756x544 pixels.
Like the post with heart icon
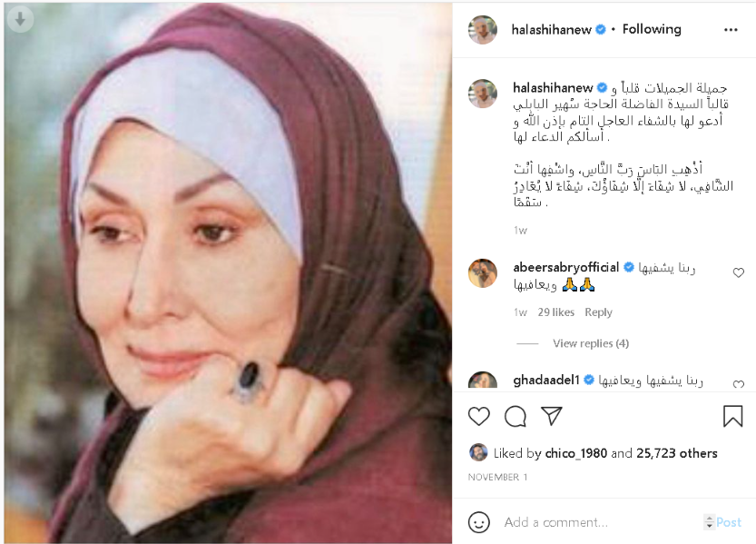point(479,416)
